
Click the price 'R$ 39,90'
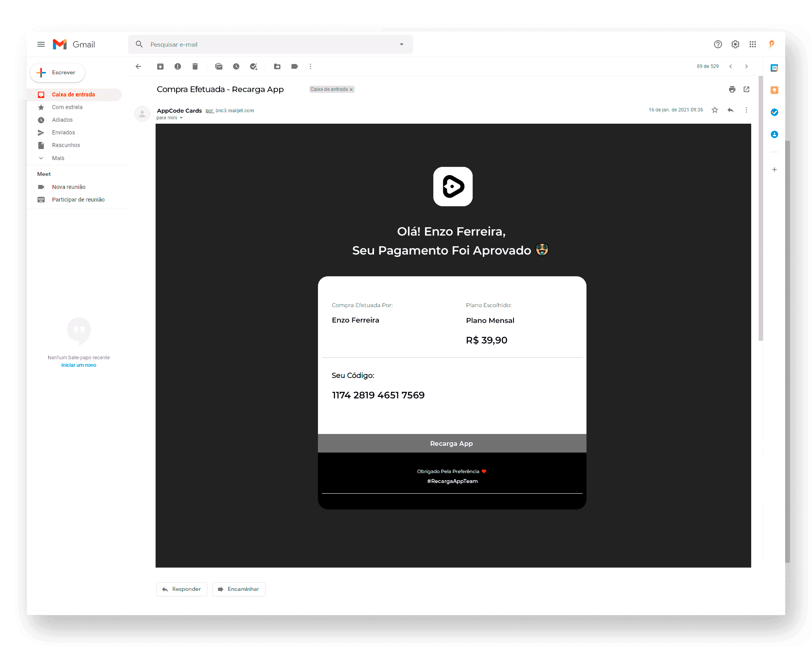(487, 340)
